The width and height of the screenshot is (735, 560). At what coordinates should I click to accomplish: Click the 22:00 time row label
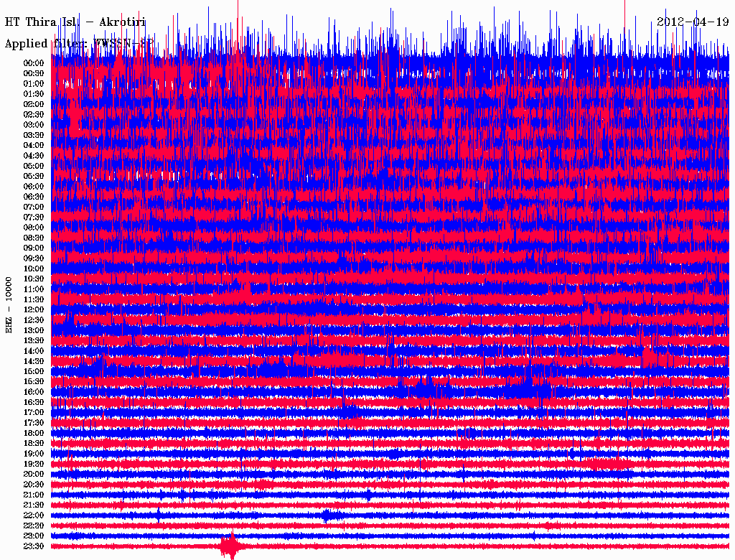click(x=34, y=515)
